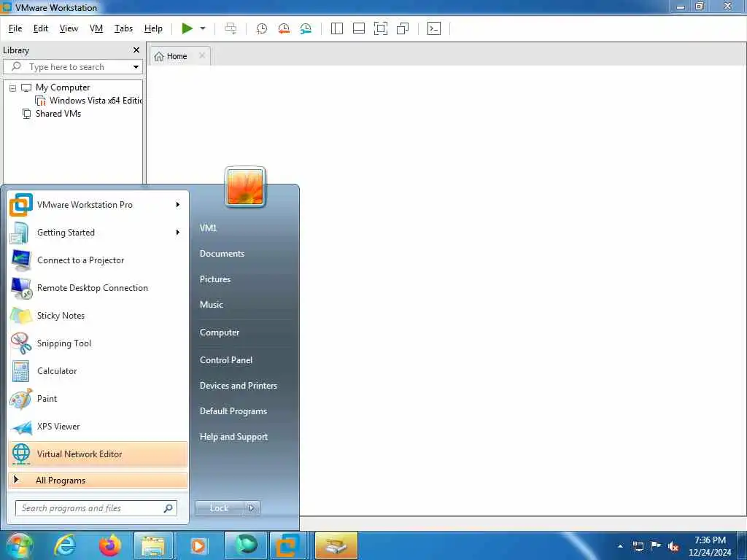The width and height of the screenshot is (747, 560).
Task: Revert to snapshot toolbar icon
Action: (x=284, y=28)
